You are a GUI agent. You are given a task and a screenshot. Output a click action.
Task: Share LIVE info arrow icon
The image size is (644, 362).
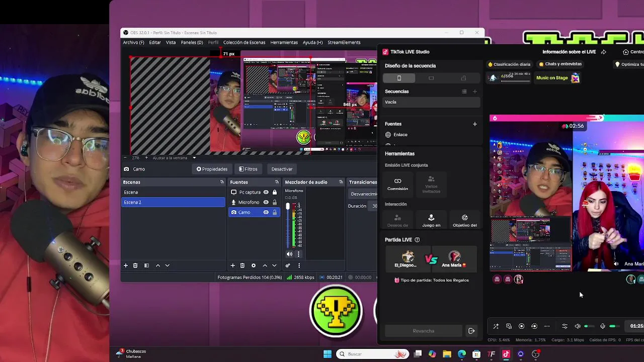coord(603,52)
